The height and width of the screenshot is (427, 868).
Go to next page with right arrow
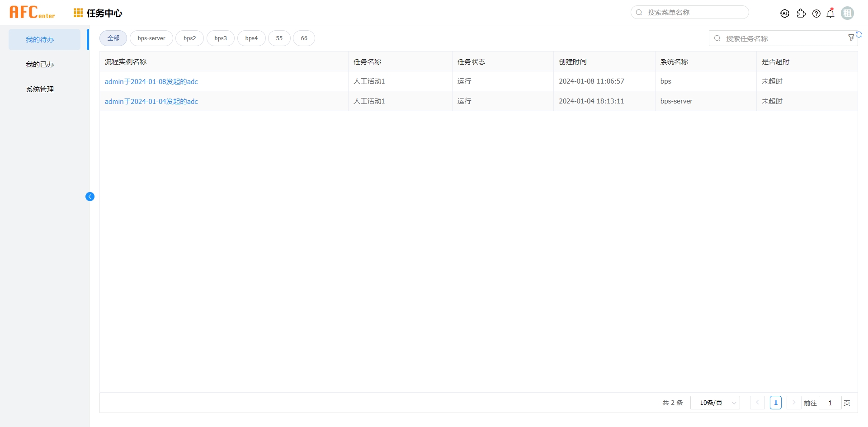(x=793, y=403)
